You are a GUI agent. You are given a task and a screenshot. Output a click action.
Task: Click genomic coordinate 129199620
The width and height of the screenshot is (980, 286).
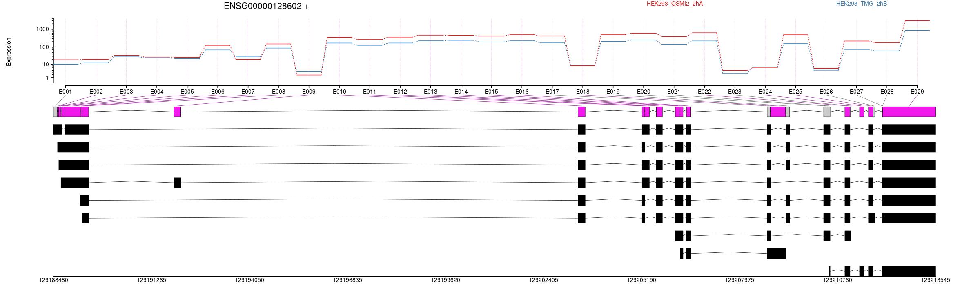click(445, 280)
